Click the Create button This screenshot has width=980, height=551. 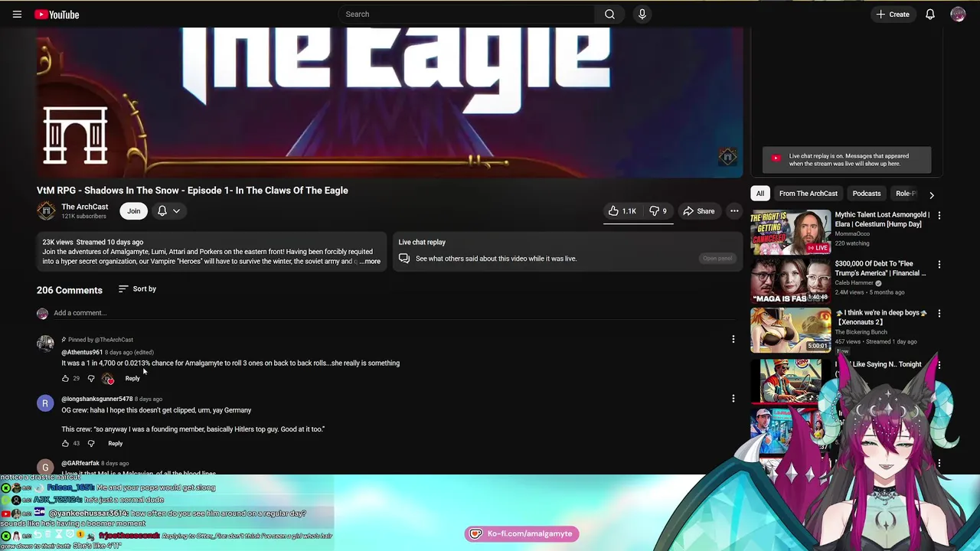coord(893,15)
